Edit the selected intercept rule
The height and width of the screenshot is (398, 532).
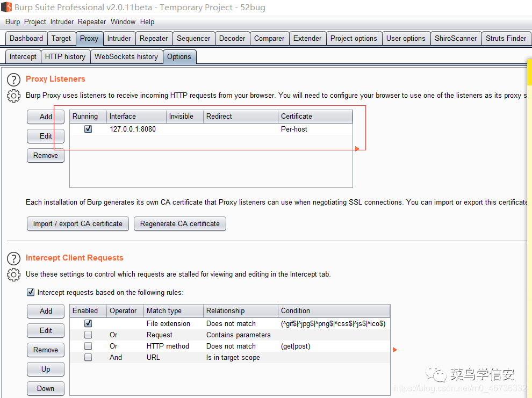click(x=46, y=330)
